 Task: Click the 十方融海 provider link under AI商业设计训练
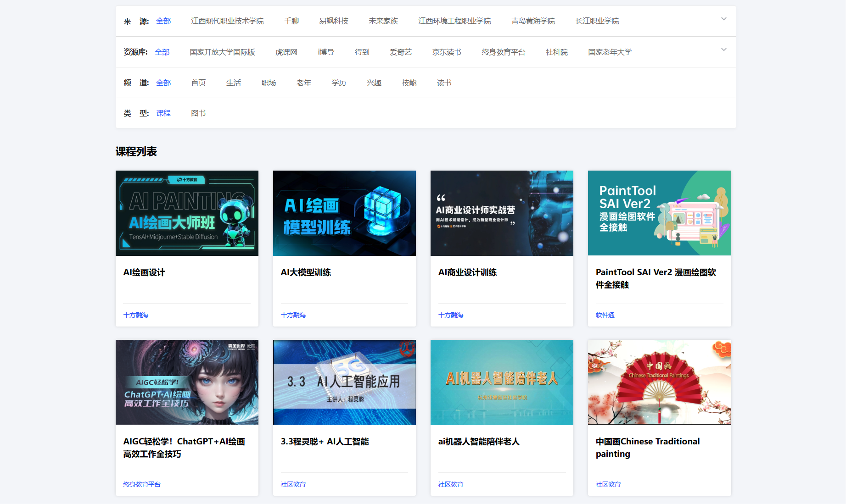click(451, 315)
